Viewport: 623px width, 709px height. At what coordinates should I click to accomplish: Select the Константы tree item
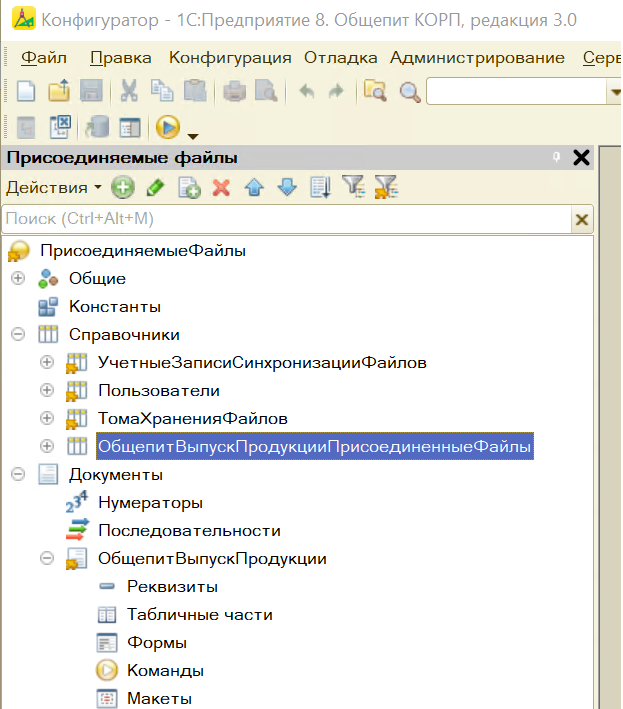115,307
